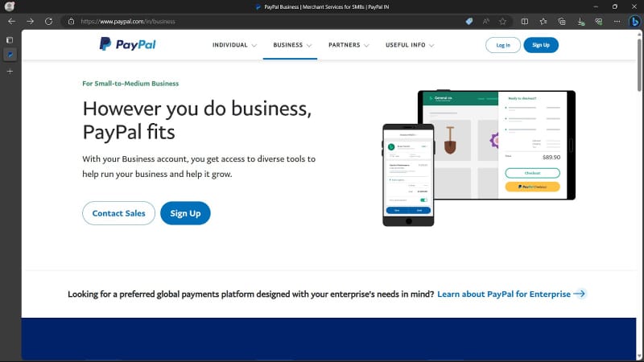Image resolution: width=644 pixels, height=362 pixels.
Task: Open the browser essentials heart icon
Action: [x=599, y=22]
